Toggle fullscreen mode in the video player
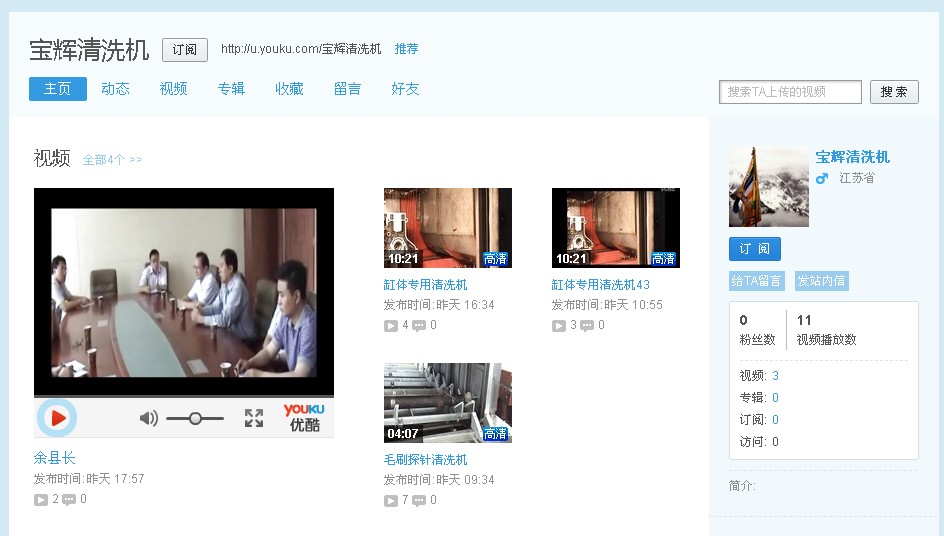The height and width of the screenshot is (536, 944). [254, 418]
